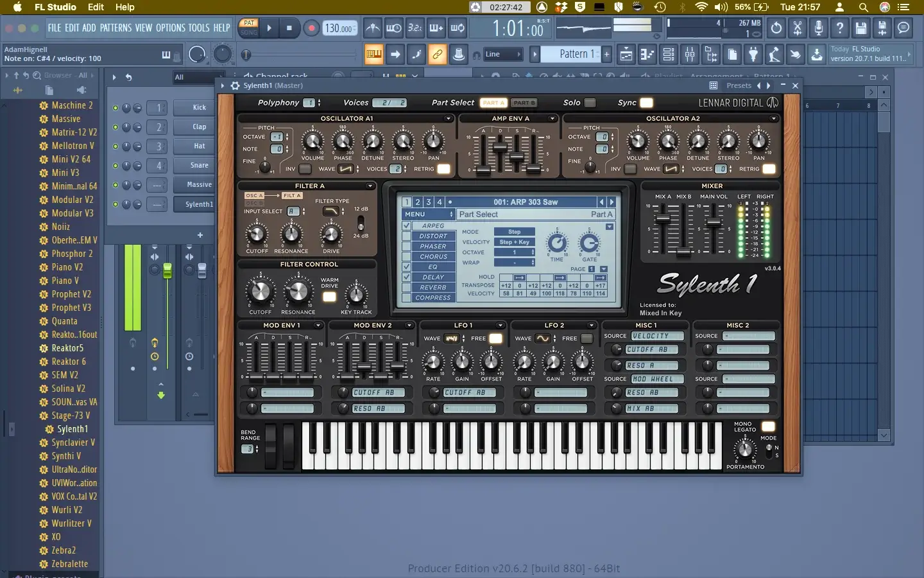924x578 pixels.
Task: Open the Plugin picker plug icon
Action: click(x=753, y=55)
